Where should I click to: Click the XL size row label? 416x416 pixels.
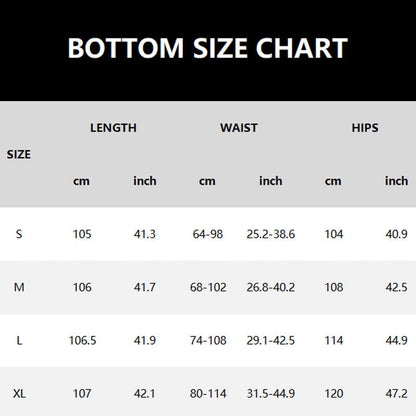click(x=19, y=394)
